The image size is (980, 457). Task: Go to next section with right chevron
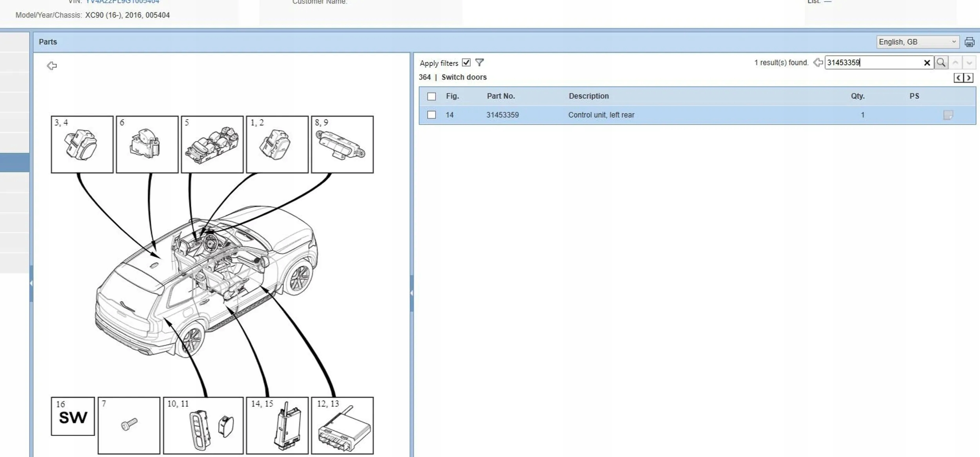(x=968, y=78)
